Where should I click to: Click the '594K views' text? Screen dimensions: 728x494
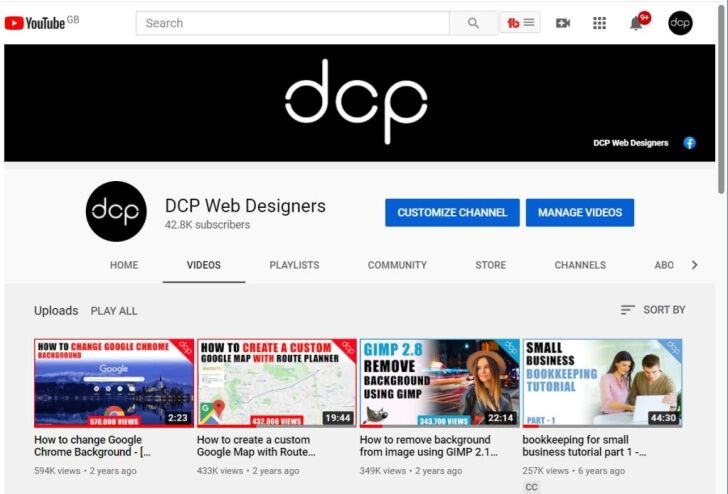(57, 471)
